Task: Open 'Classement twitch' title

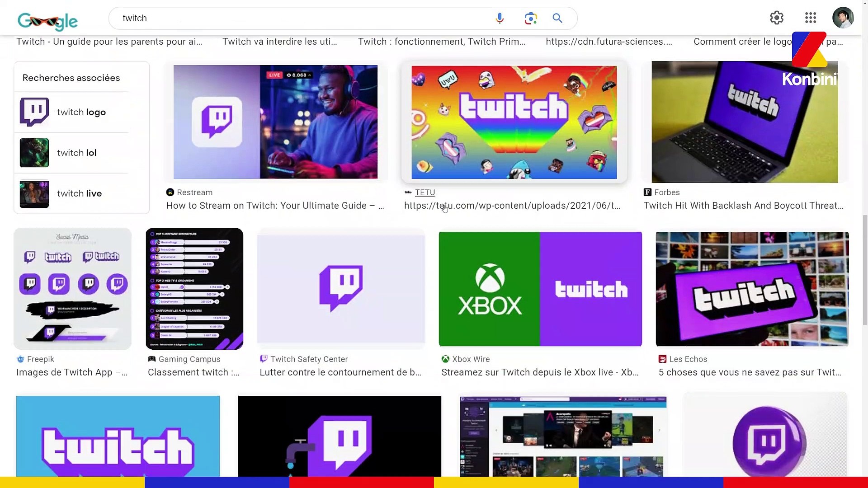Action: pyautogui.click(x=193, y=372)
